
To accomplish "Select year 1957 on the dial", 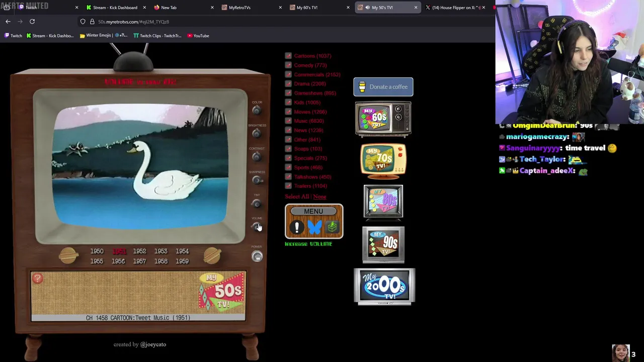I will click(x=139, y=261).
